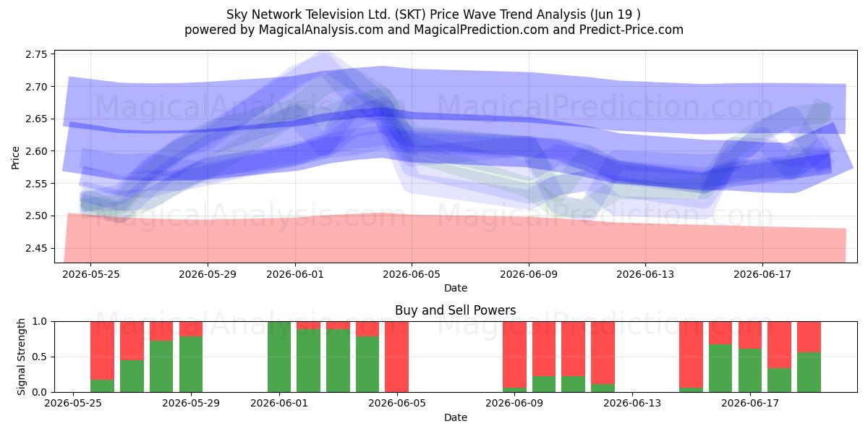
Task: Click green portion of 2026-06-03 bar
Action: [338, 360]
